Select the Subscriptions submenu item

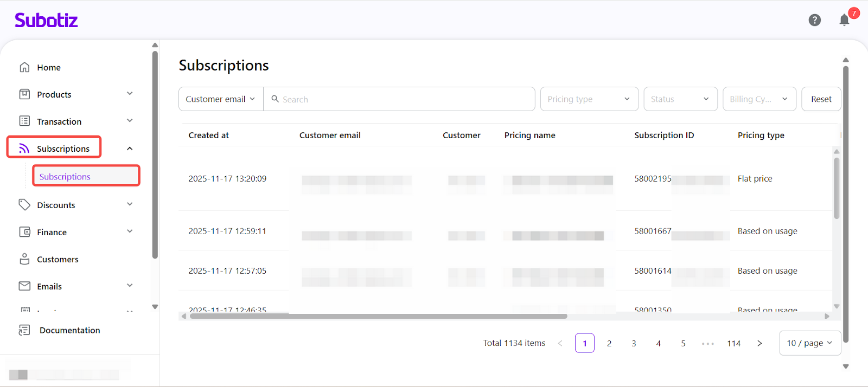point(65,177)
